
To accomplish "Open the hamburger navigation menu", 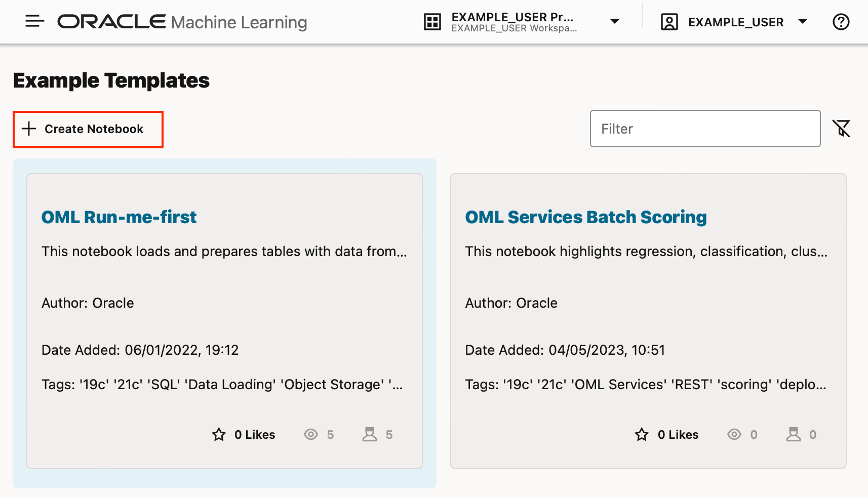I will tap(35, 22).
